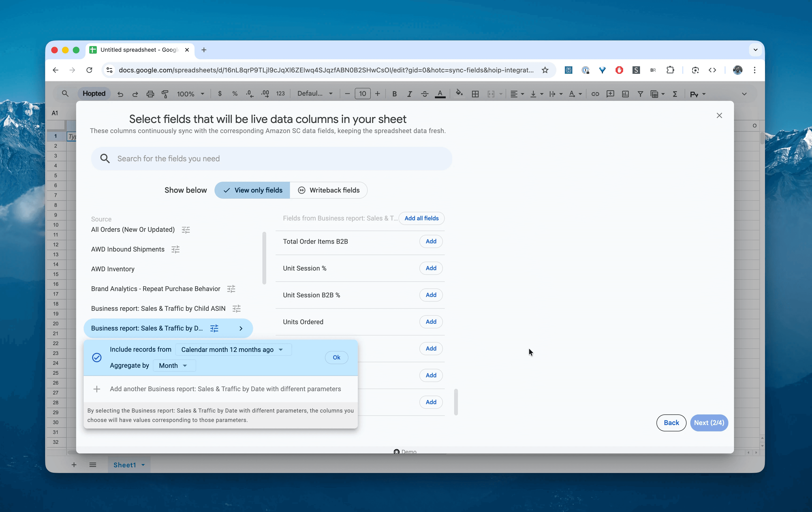Click the redo icon in Sheets toolbar

[x=135, y=94]
